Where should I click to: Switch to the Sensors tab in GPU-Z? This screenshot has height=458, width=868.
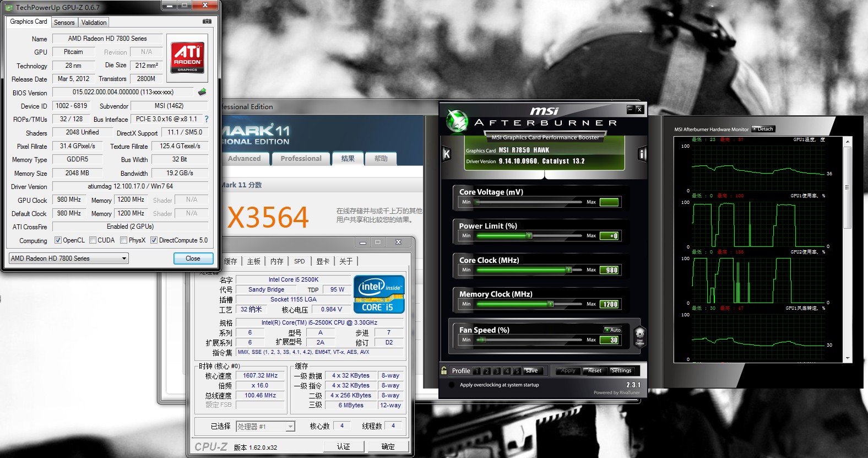pos(64,23)
